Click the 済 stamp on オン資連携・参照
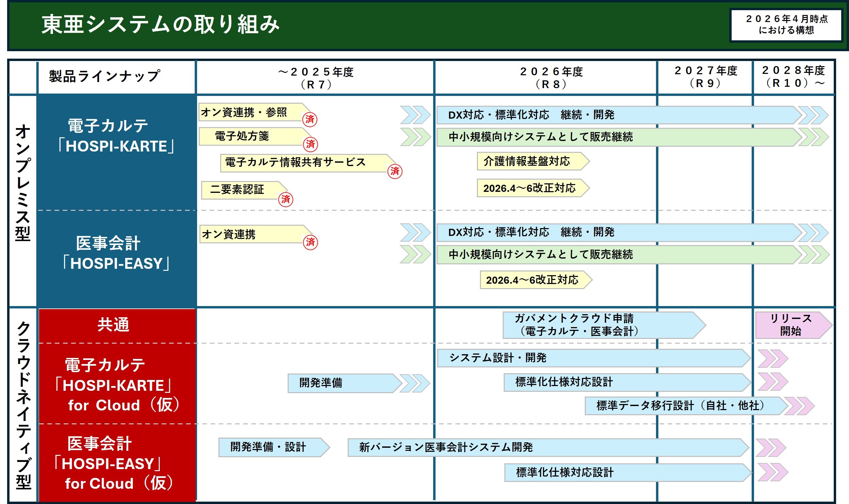The width and height of the screenshot is (849, 504). 311,121
